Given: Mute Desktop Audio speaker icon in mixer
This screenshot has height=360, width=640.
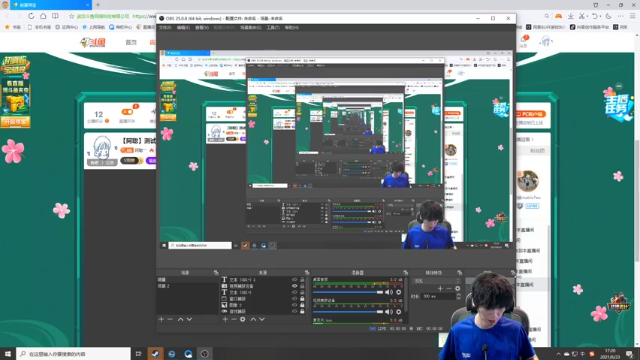Looking at the screenshot, I should (x=389, y=292).
